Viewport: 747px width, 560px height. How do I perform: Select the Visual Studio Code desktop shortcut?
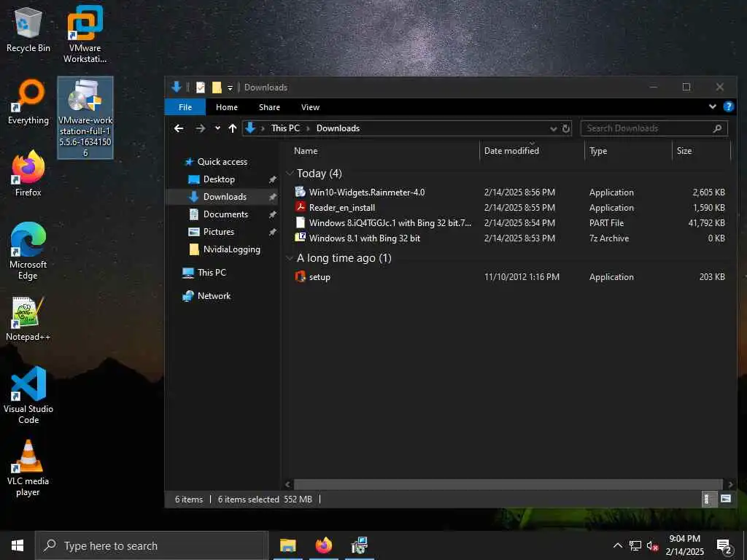[x=28, y=395]
